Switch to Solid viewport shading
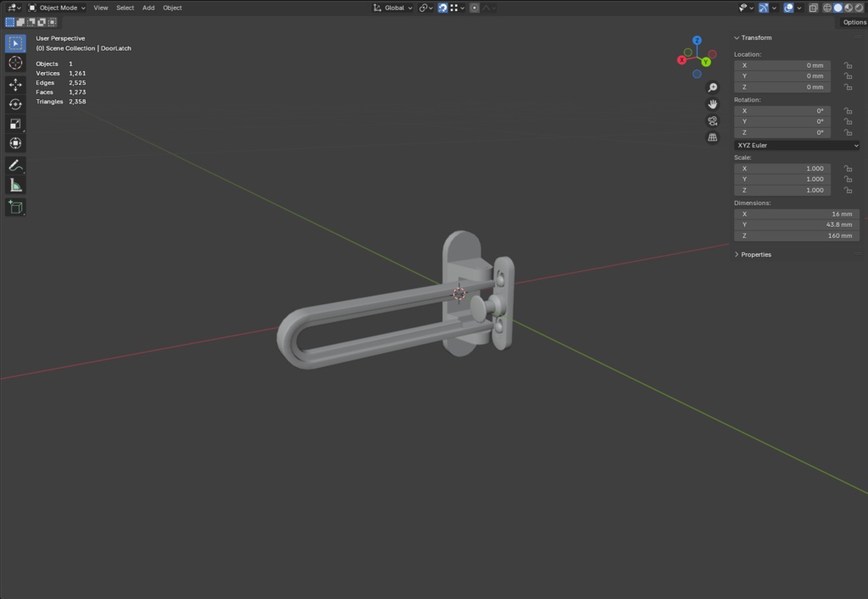The image size is (868, 599). pos(837,8)
